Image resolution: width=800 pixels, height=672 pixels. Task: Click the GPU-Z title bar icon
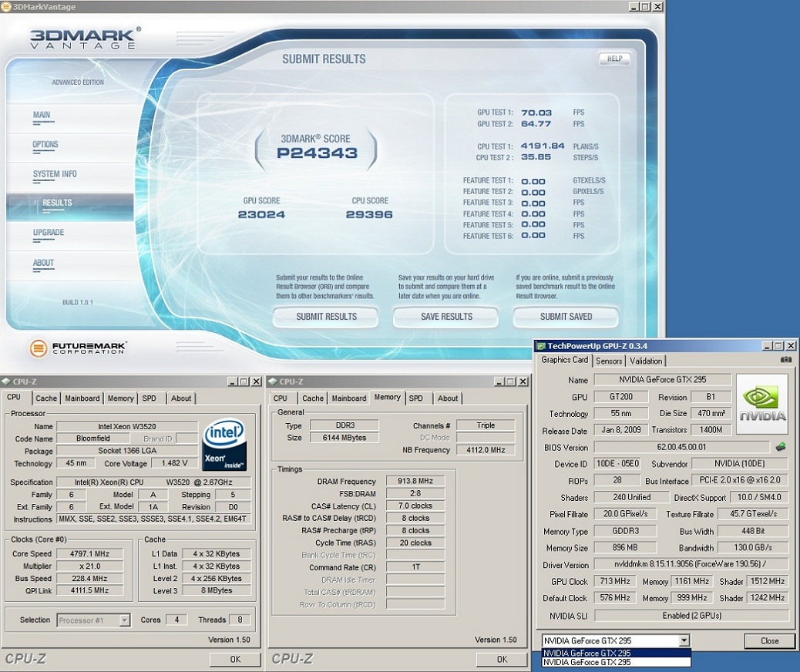coord(541,346)
